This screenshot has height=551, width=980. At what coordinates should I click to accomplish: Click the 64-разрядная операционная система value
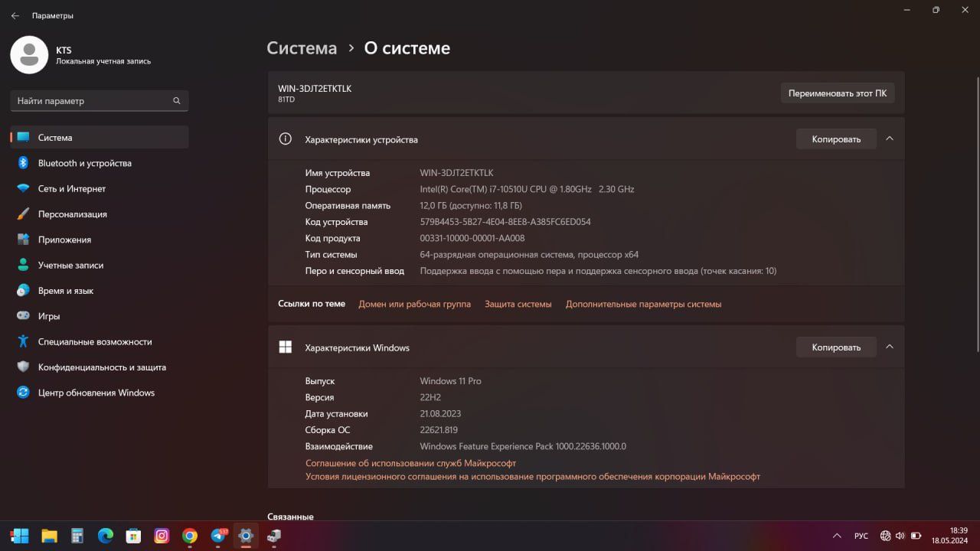[529, 255]
